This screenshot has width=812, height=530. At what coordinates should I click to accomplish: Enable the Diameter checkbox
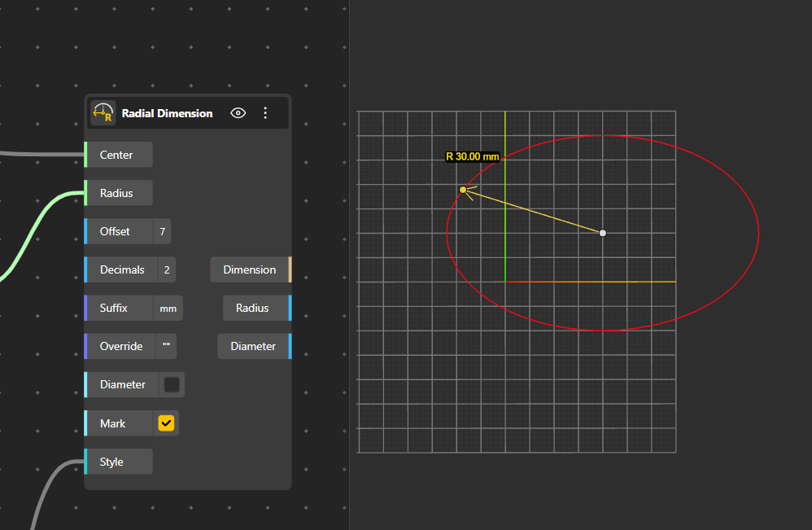[x=172, y=384]
